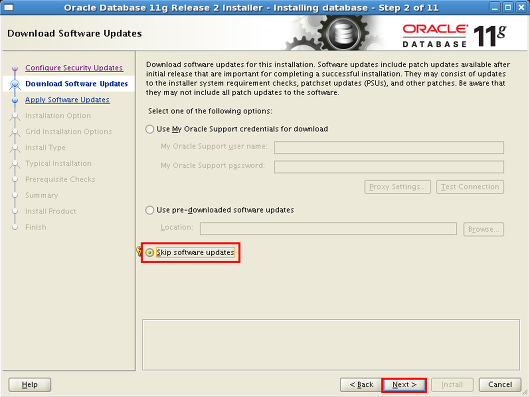Click Typical Installation step text
Screen dimensions: 530x397
click(x=58, y=164)
